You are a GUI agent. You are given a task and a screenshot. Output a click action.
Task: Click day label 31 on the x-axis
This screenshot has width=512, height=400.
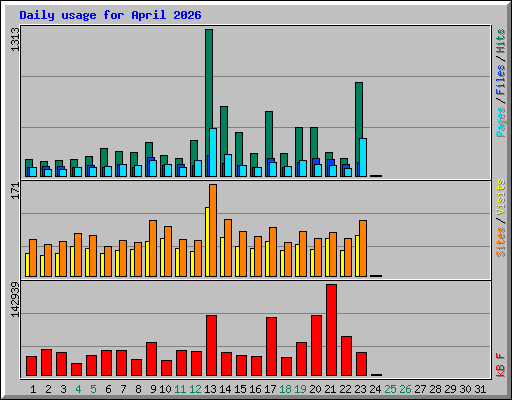[x=480, y=389]
